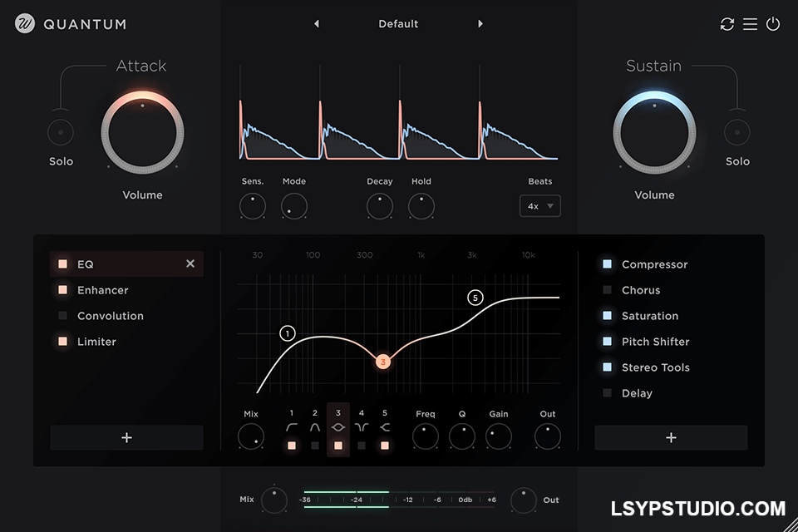Select the Enhancer effect row
This screenshot has height=532, width=798.
pos(126,289)
